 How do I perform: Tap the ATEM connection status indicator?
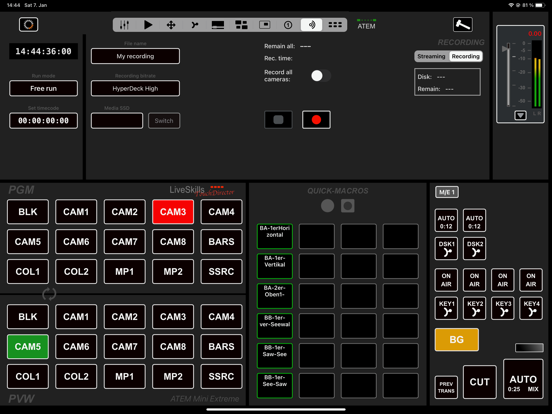pos(366,24)
